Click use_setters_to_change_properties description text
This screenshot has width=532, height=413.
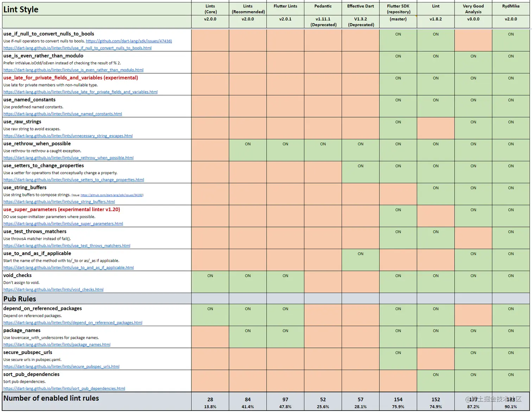click(61, 173)
